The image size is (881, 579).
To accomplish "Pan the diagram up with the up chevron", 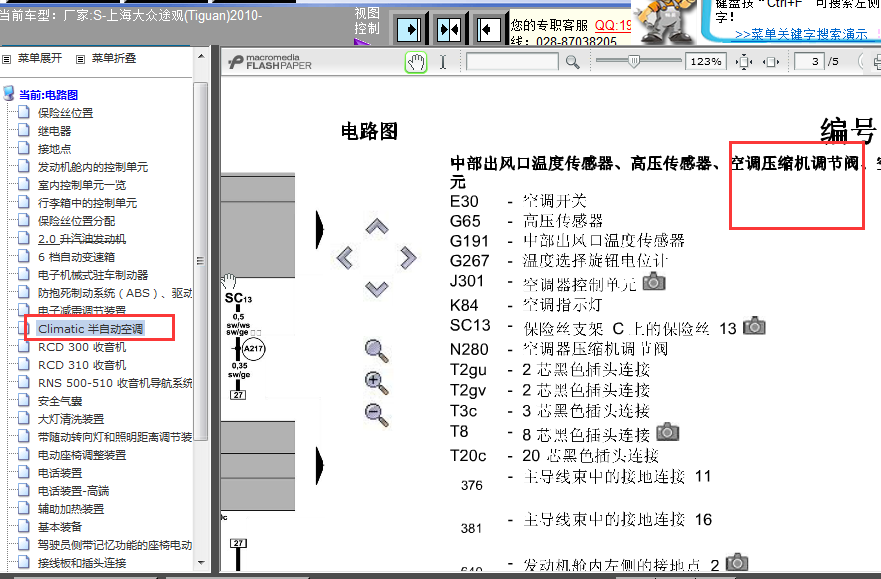I will pyautogui.click(x=376, y=226).
